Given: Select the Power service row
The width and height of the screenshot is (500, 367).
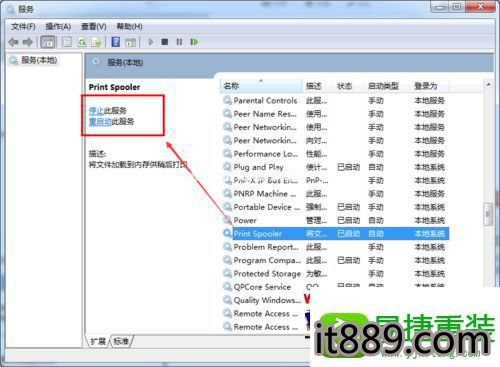Looking at the screenshot, I should (335, 220).
